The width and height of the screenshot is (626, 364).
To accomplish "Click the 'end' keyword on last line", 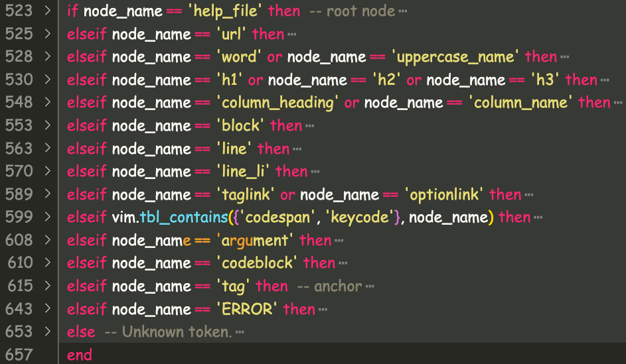I will pos(80,355).
